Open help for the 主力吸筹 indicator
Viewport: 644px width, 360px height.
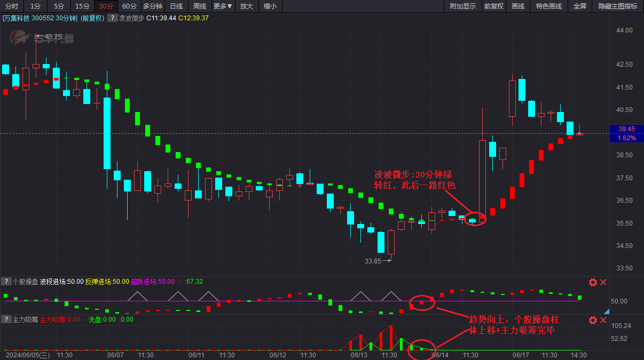point(5,319)
